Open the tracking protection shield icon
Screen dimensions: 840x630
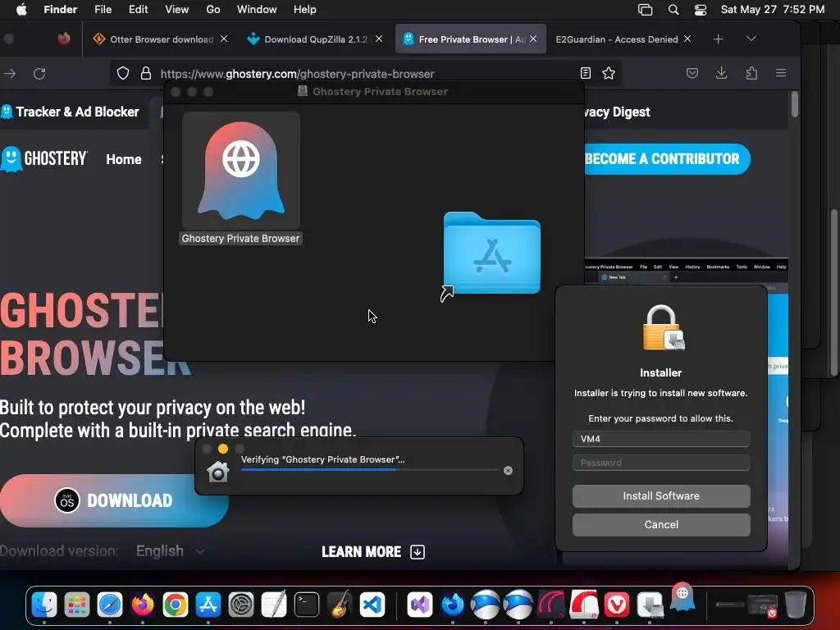pos(123,73)
